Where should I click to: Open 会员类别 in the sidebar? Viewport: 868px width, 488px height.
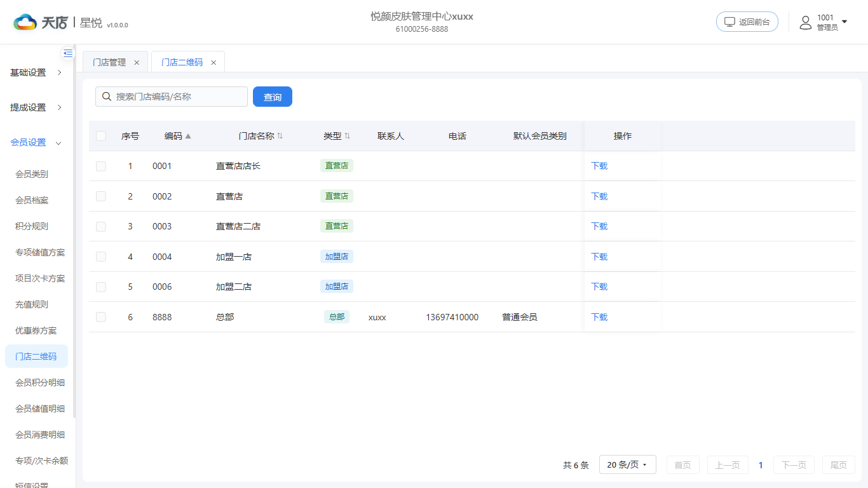[x=32, y=174]
